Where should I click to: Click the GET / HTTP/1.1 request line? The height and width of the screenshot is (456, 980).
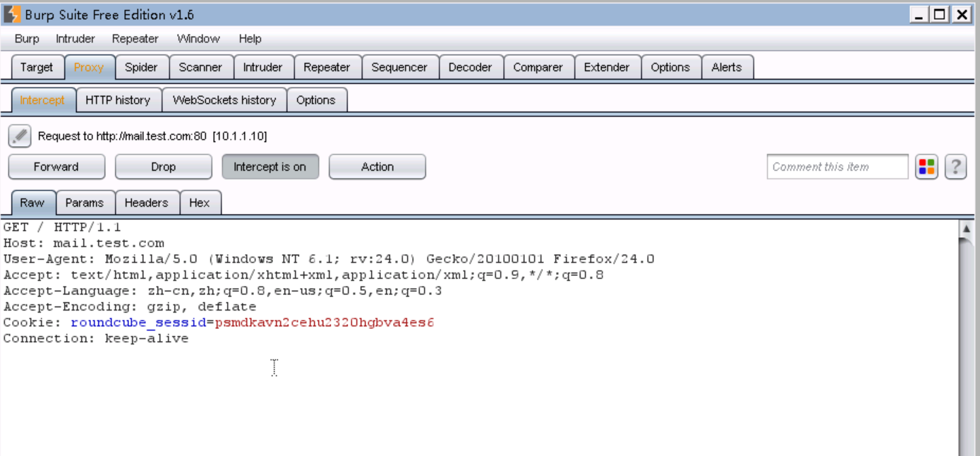click(x=62, y=227)
